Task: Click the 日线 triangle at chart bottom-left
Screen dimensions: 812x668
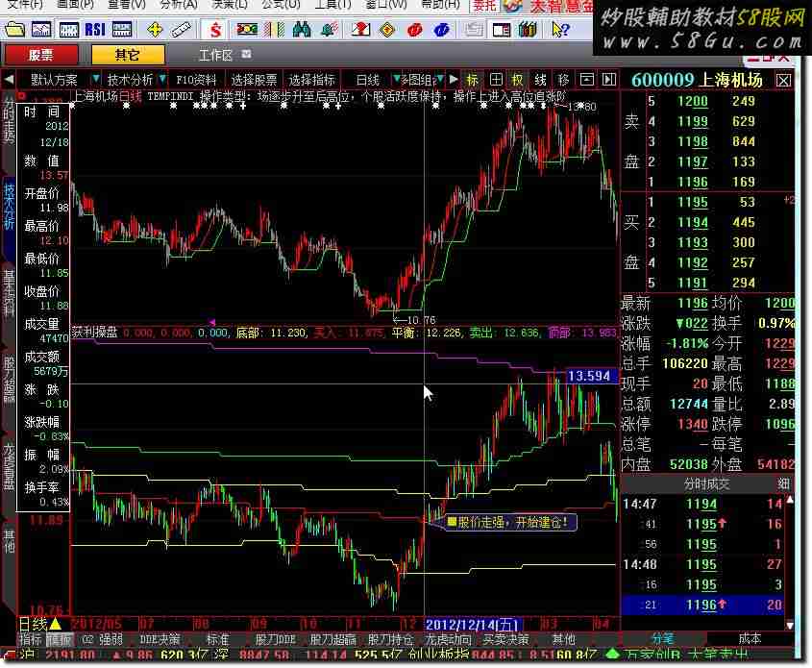Action: click(55, 624)
